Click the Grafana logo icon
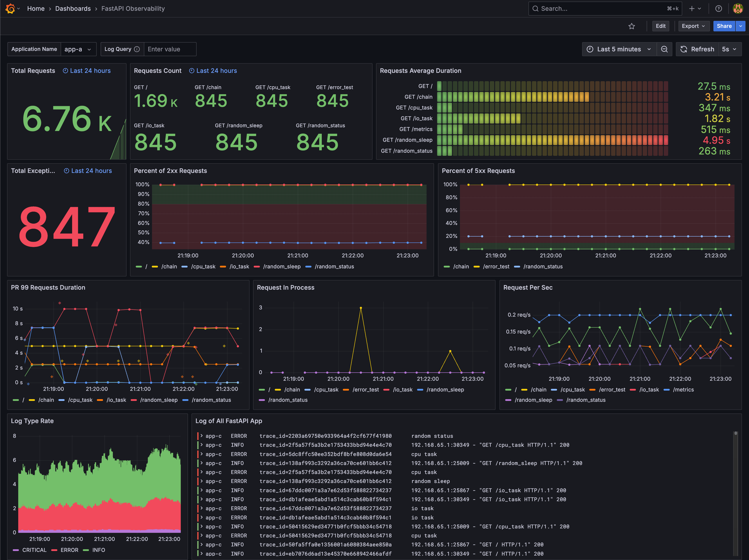 pos(10,9)
